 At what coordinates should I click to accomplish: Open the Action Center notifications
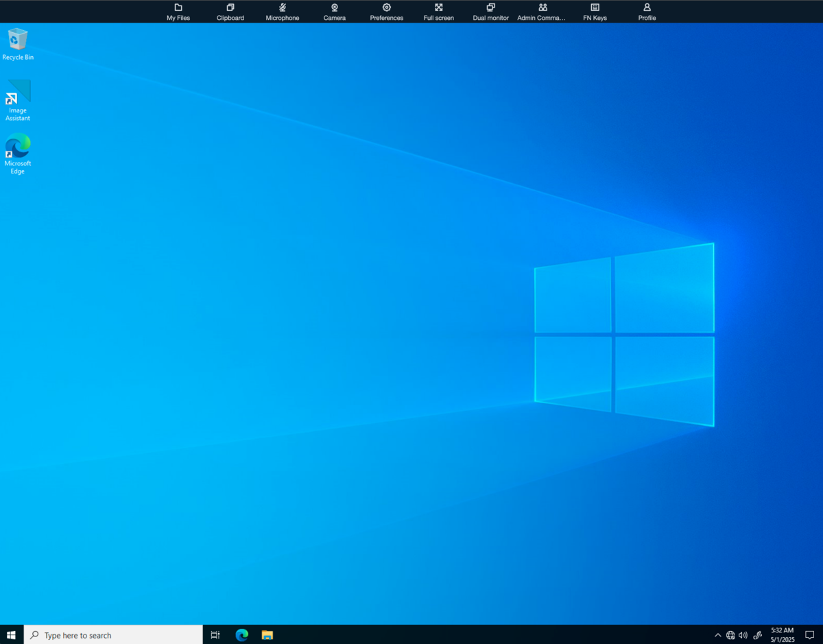click(x=810, y=635)
